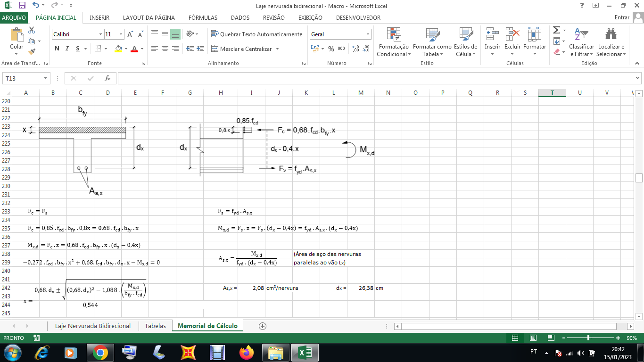Open the Insert Function dialog (fx)
644x362 pixels.
[107, 78]
